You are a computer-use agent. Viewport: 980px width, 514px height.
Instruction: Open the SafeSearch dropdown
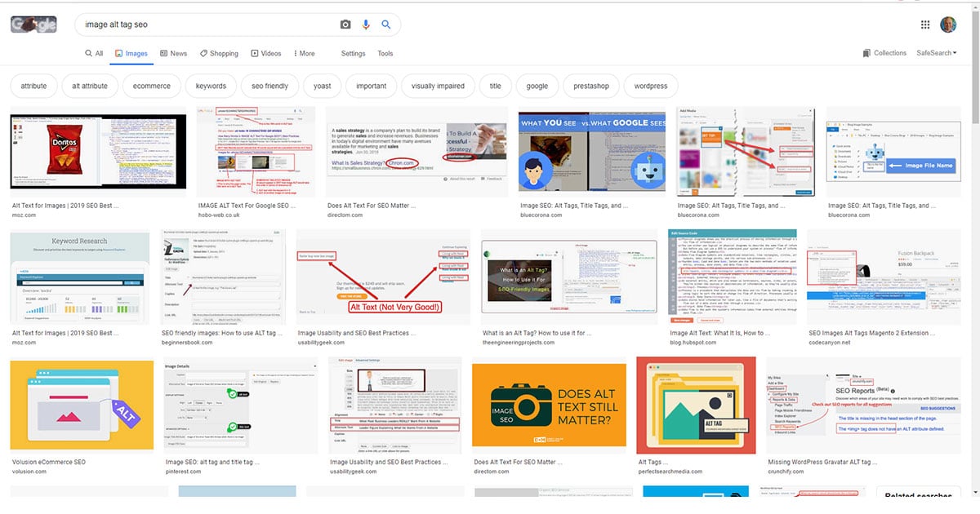pos(936,53)
